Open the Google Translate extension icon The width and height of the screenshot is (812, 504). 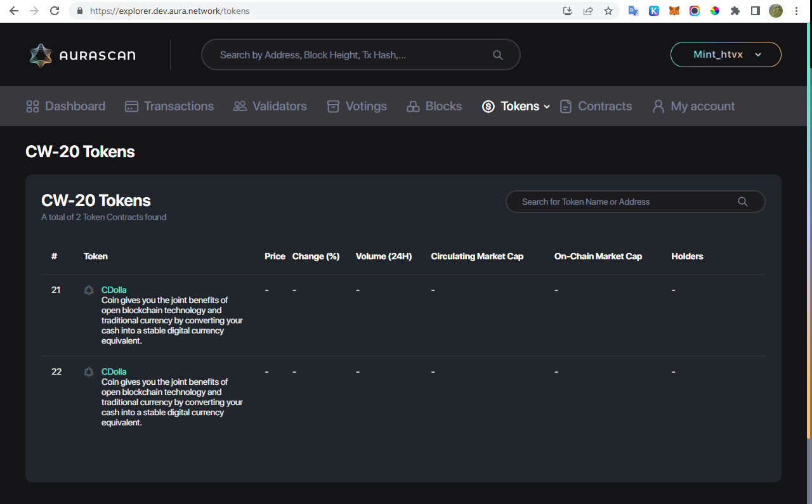pyautogui.click(x=633, y=11)
